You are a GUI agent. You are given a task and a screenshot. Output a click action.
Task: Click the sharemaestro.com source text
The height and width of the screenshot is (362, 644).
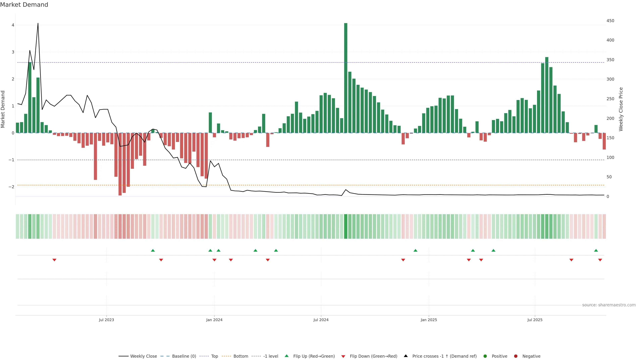(x=609, y=305)
